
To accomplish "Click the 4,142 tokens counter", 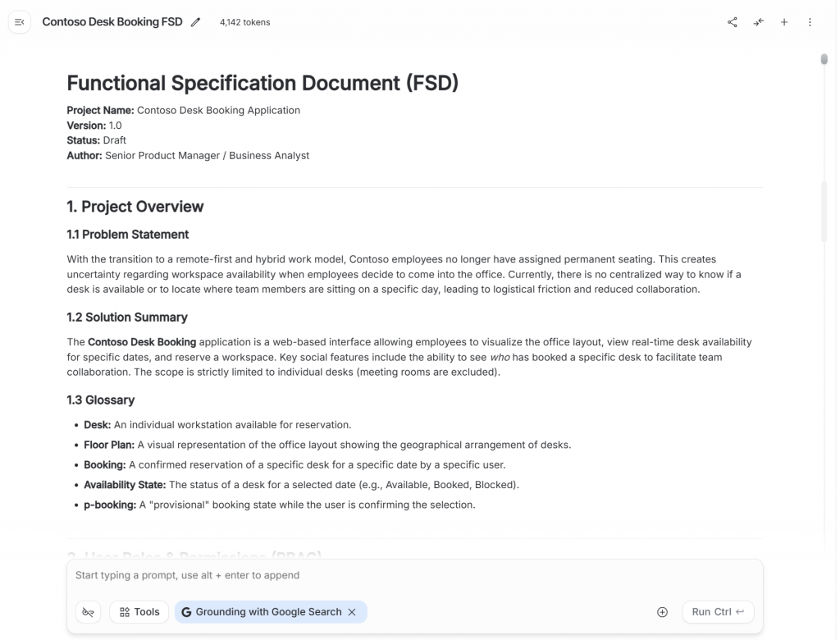I will click(x=244, y=22).
